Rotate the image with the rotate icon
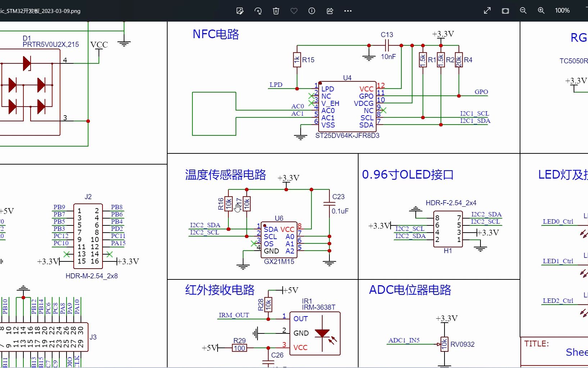Screen dimensions: 588x368 pos(258,11)
